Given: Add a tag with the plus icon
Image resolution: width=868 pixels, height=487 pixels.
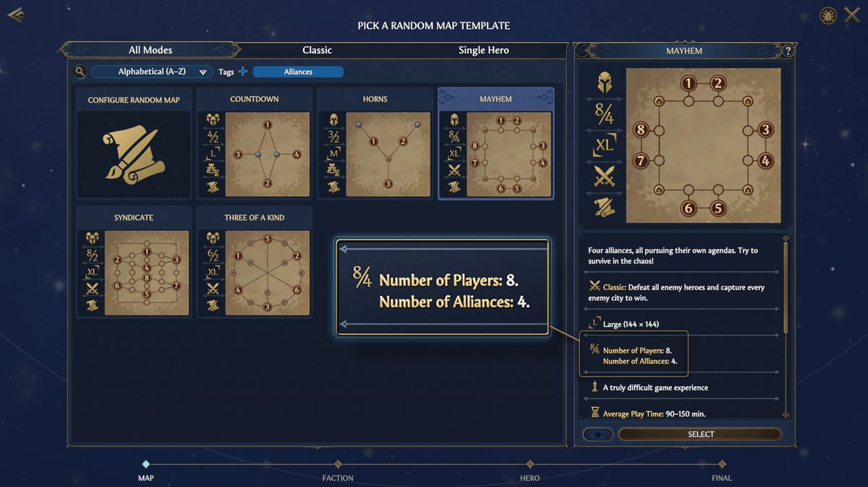Looking at the screenshot, I should [x=243, y=72].
